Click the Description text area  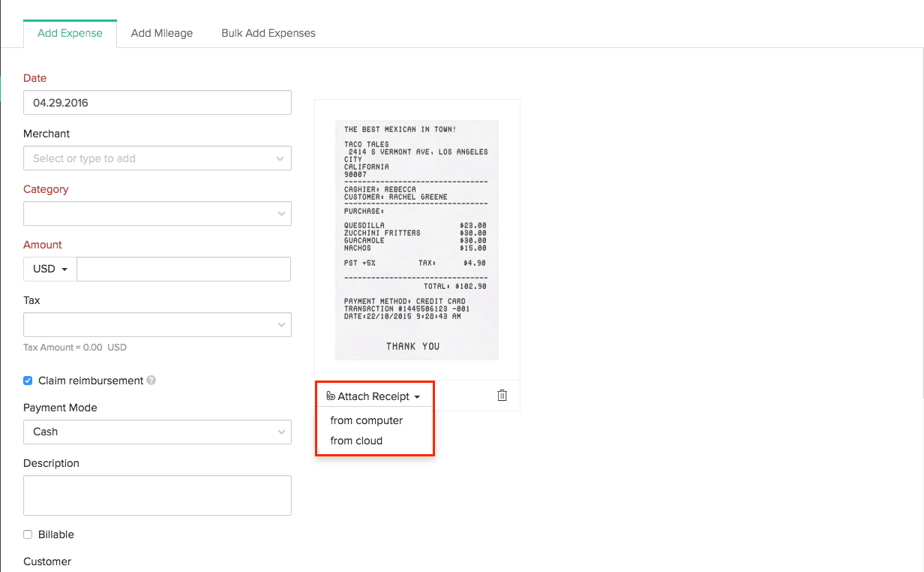pos(157,495)
